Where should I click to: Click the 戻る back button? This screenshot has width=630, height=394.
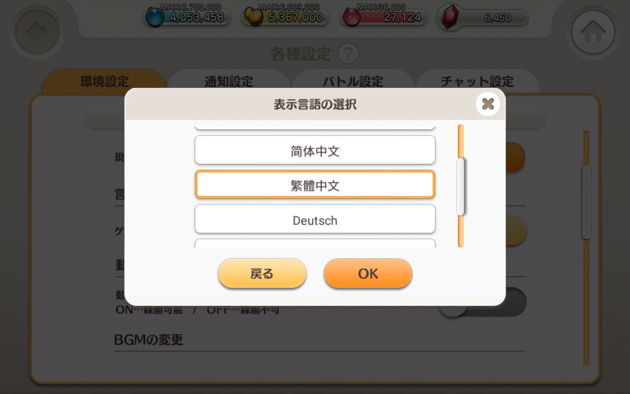tap(262, 274)
